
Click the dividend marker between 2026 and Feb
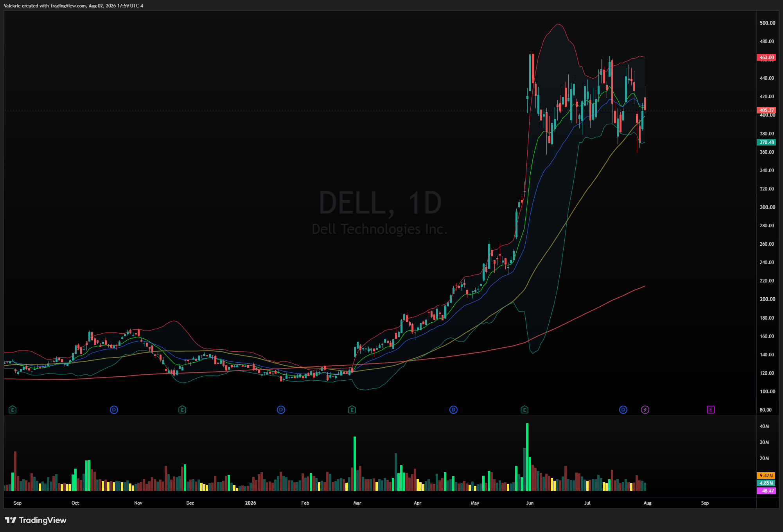[x=281, y=410]
